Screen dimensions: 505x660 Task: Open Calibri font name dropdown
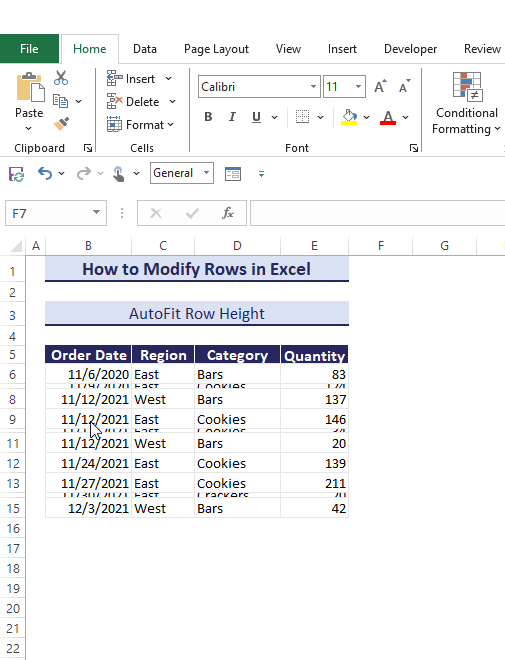313,87
